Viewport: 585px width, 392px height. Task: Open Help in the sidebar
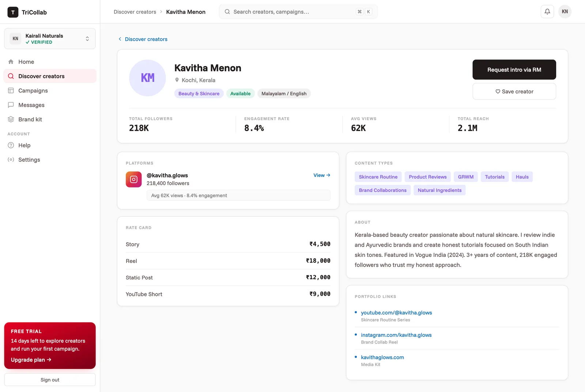[50, 145]
